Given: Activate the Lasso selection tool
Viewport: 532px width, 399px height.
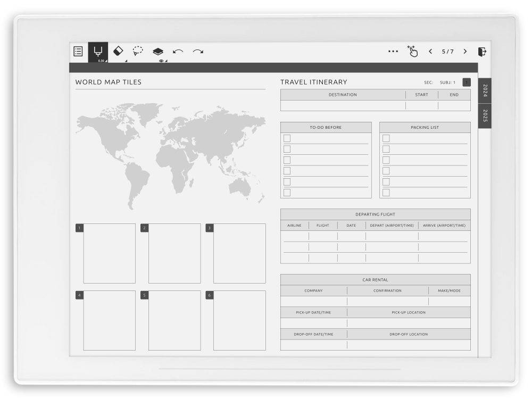Looking at the screenshot, I should [x=137, y=51].
